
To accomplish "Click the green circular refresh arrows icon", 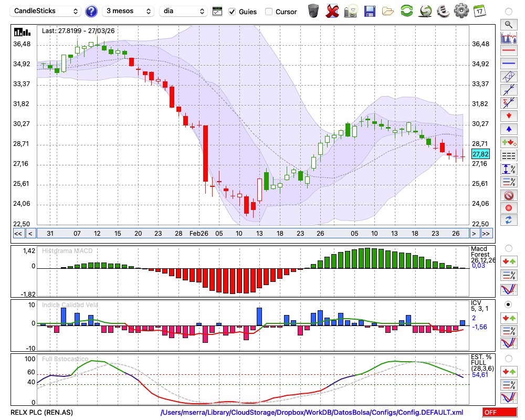I will (x=406, y=11).
